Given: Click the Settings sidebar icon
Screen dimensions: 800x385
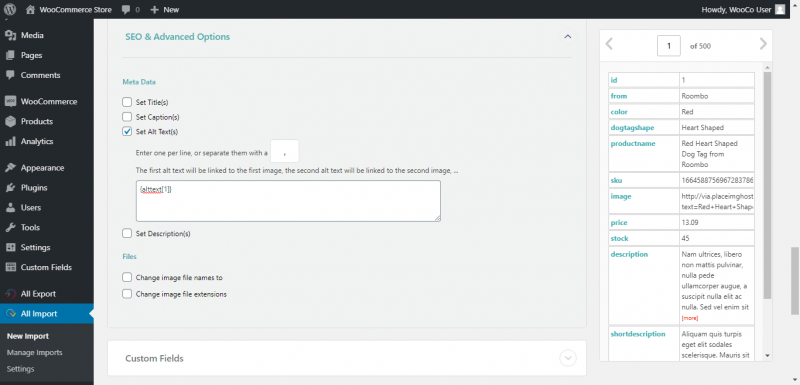Looking at the screenshot, I should pyautogui.click(x=10, y=247).
